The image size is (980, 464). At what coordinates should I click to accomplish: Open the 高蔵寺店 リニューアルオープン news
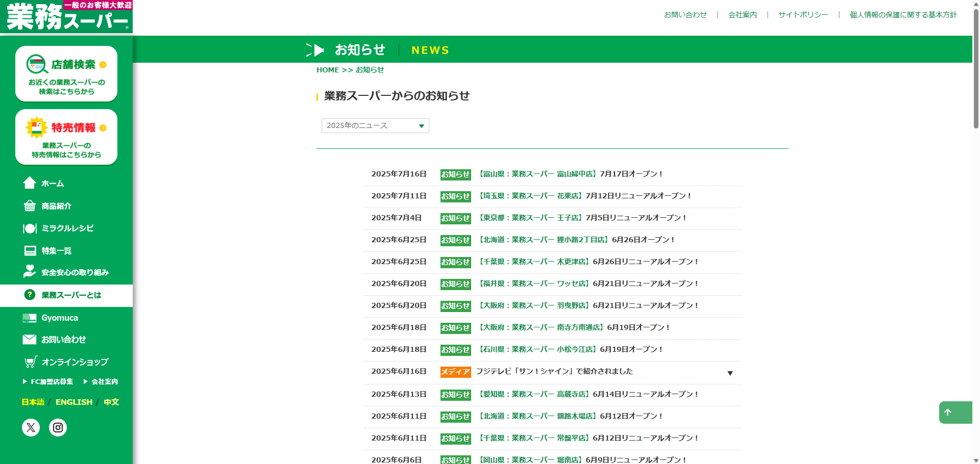588,394
